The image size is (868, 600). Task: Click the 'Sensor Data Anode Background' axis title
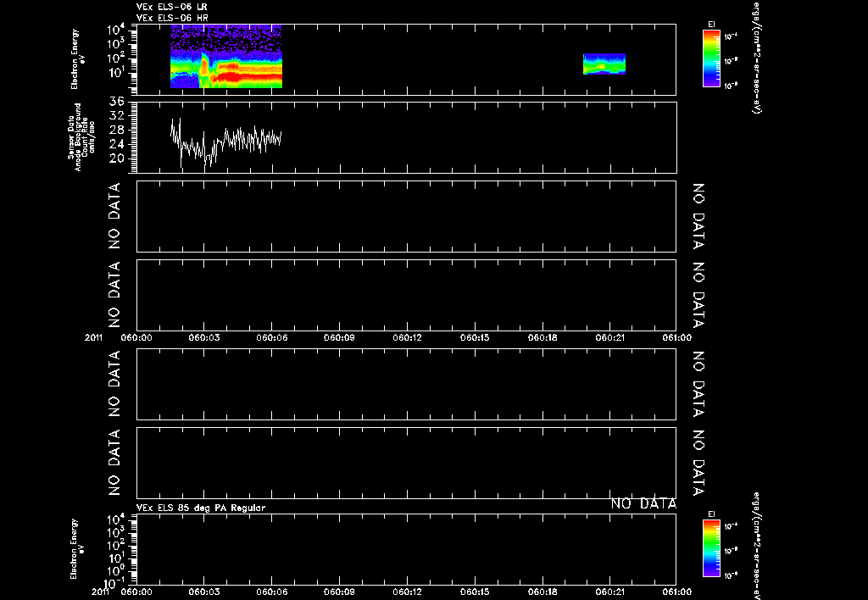[75, 136]
